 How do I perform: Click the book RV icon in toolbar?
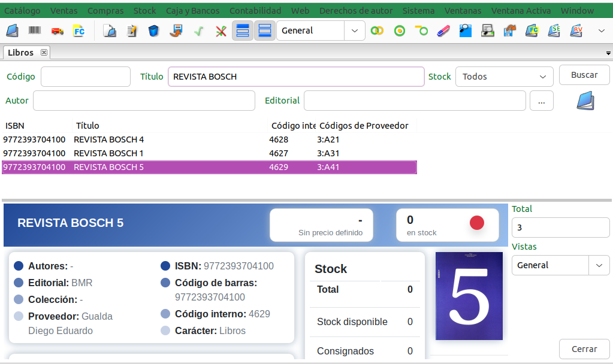[576, 31]
